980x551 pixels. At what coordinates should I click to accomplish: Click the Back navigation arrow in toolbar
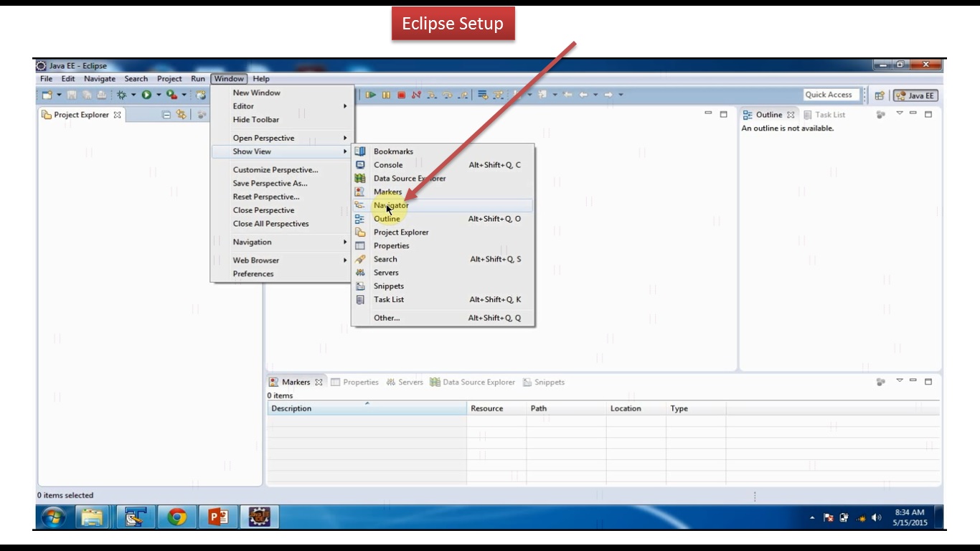[583, 95]
